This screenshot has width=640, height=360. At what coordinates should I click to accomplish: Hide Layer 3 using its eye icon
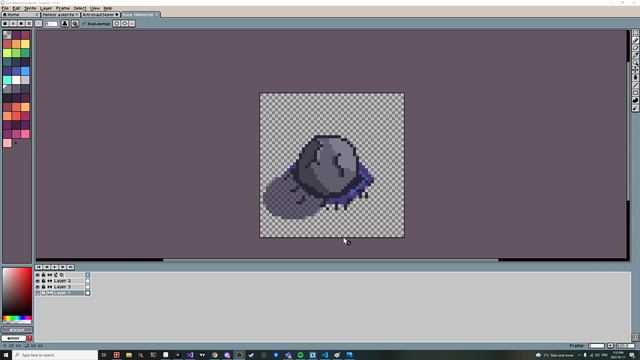tap(38, 287)
